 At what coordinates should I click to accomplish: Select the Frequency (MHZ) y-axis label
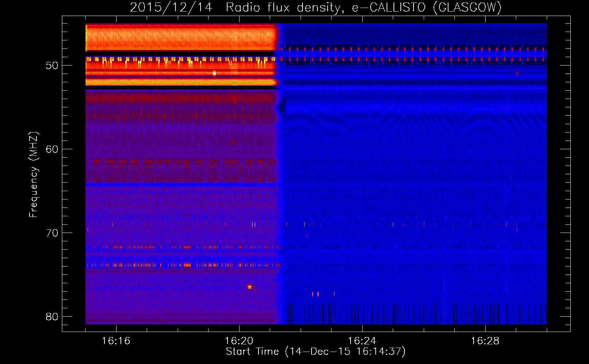[33, 175]
